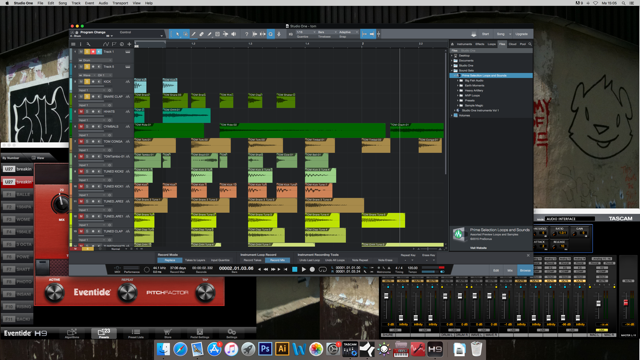This screenshot has width=640, height=360.
Task: Click the Mix button in the bottom bar
Action: pyautogui.click(x=510, y=270)
